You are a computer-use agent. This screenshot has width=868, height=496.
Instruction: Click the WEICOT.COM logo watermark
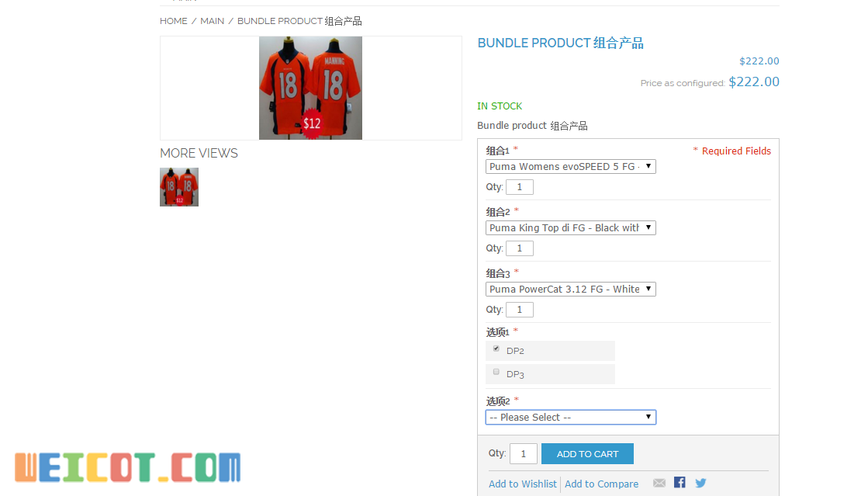coord(128,467)
